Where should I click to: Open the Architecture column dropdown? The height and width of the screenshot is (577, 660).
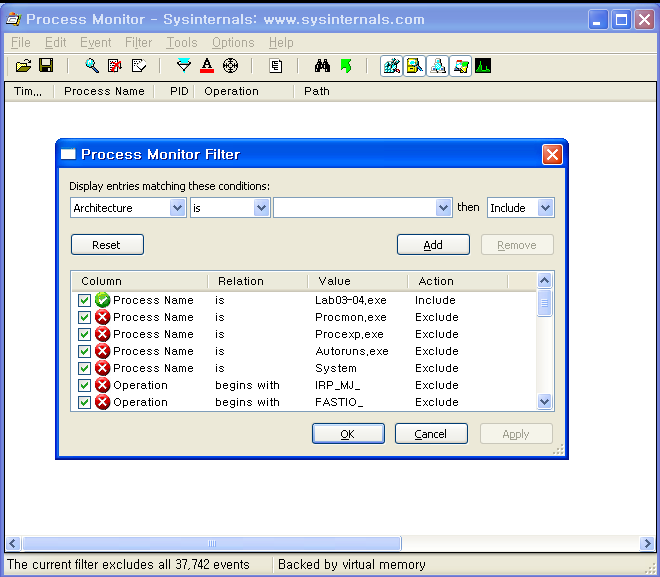(177, 207)
